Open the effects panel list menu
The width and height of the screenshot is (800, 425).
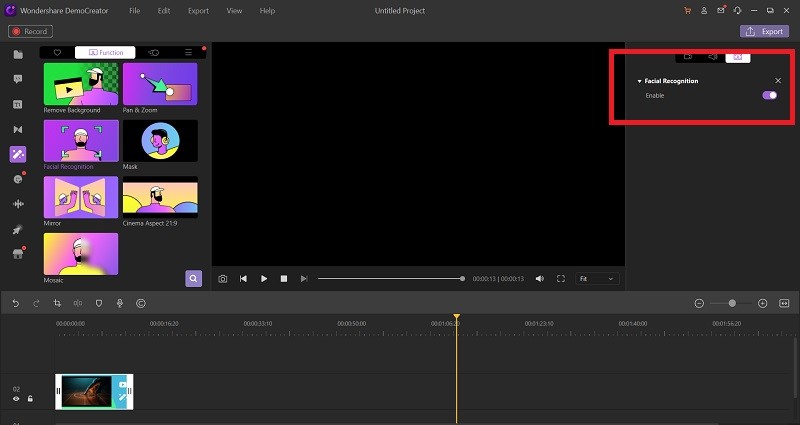click(x=188, y=53)
